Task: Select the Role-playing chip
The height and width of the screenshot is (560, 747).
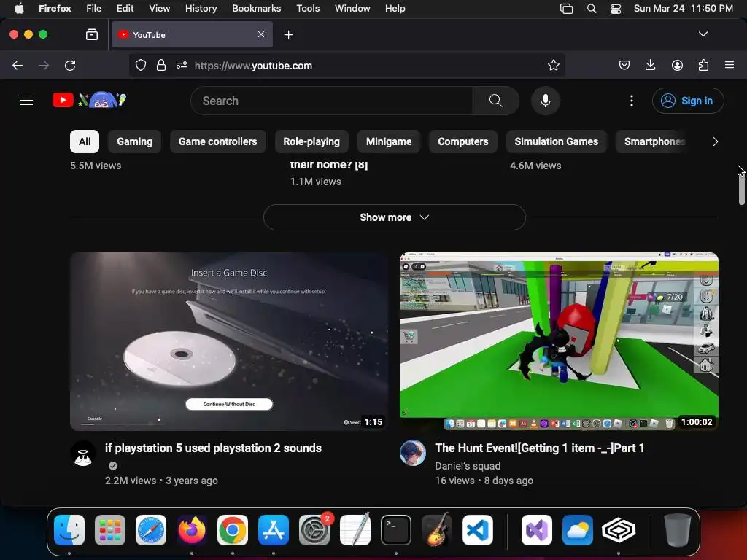Action: pos(311,141)
